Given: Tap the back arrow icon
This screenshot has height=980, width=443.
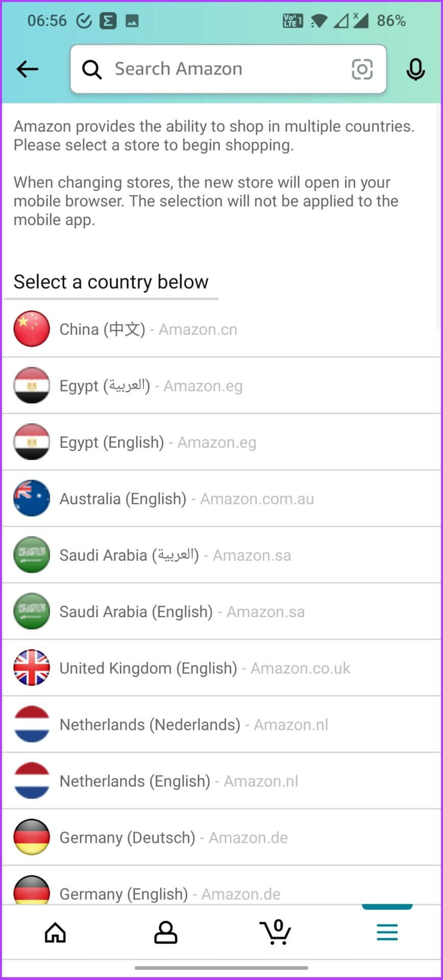Looking at the screenshot, I should pyautogui.click(x=28, y=69).
